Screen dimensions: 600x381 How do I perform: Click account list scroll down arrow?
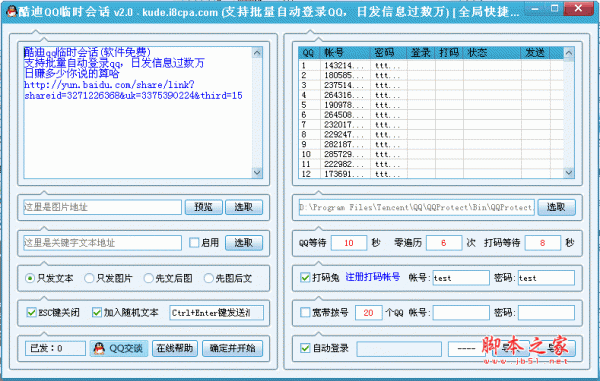point(569,173)
